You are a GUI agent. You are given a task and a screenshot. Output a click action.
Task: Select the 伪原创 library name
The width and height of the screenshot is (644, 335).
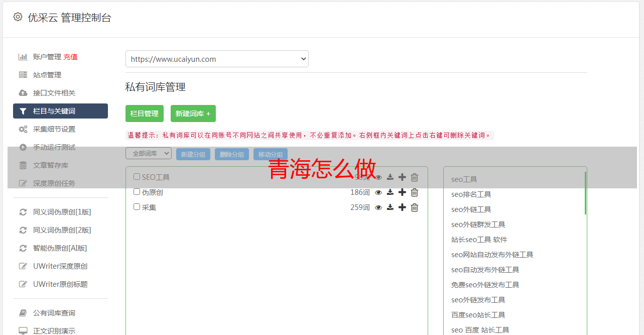153,192
